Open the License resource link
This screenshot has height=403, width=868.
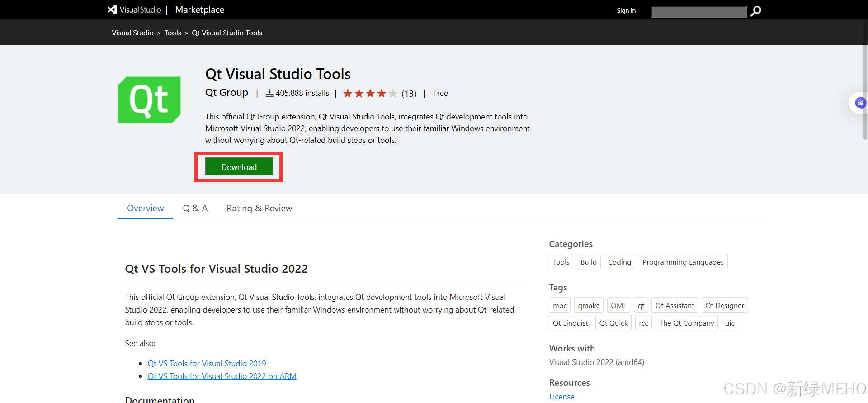point(561,397)
